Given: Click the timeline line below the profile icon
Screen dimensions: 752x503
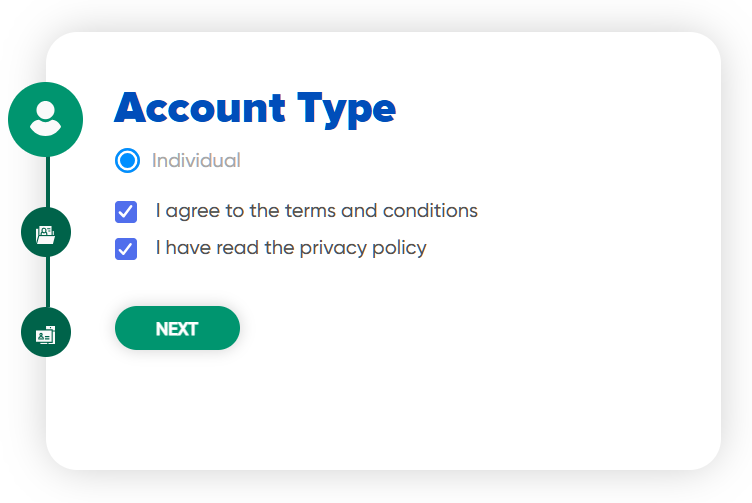Looking at the screenshot, I should coord(46,182).
